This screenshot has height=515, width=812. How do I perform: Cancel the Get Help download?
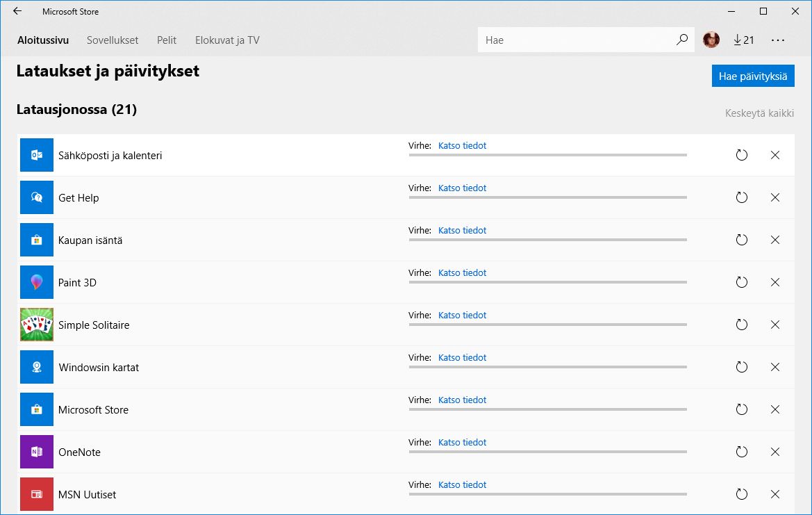coord(775,197)
